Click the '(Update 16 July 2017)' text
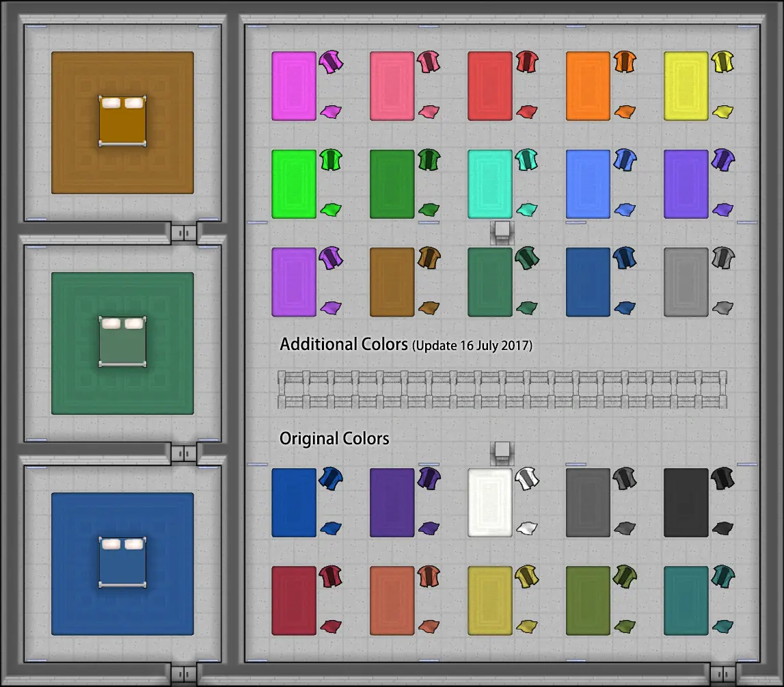Screen dimensions: 784x687 tap(472, 345)
